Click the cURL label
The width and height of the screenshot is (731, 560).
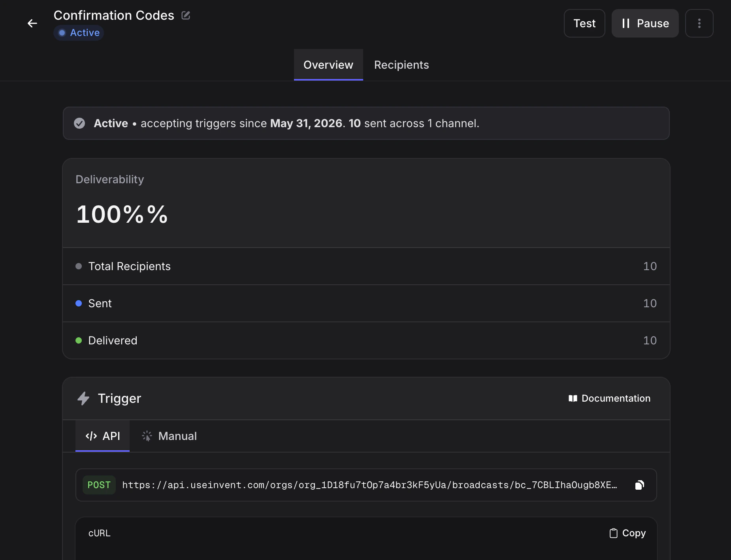pos(99,533)
